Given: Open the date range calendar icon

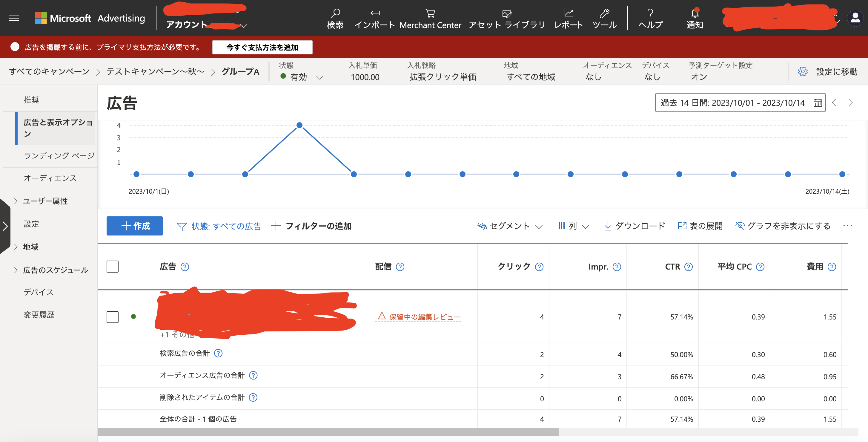Looking at the screenshot, I should coord(818,103).
